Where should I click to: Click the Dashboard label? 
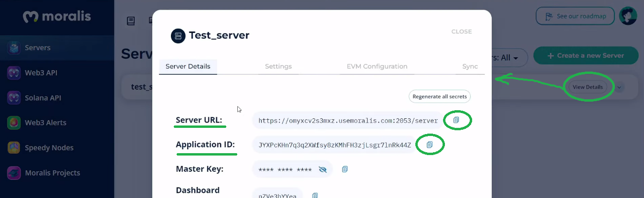(198, 190)
